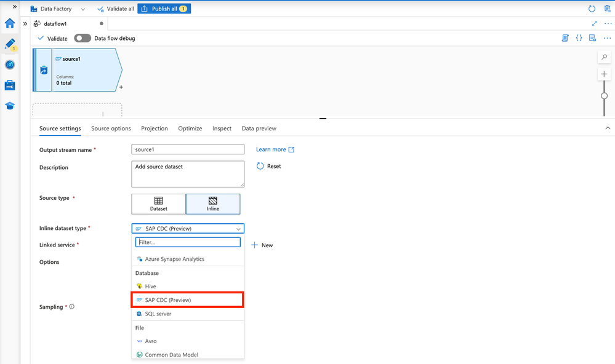Click the Description text area

188,174
